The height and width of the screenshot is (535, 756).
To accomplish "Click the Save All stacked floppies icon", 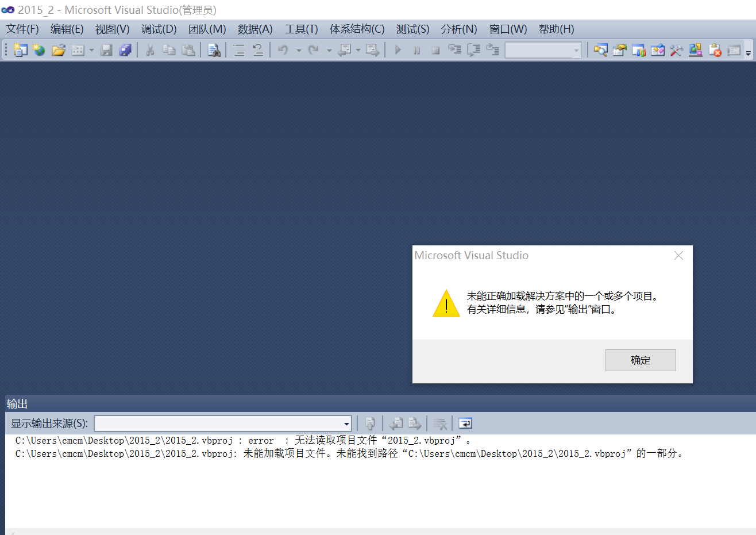I will (125, 50).
